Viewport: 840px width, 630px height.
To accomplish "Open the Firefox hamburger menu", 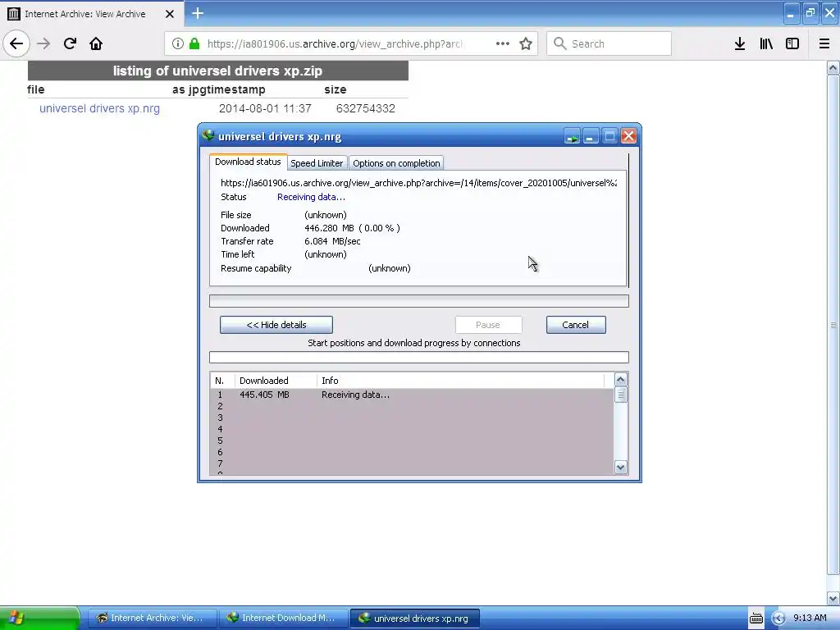I will 824,43.
